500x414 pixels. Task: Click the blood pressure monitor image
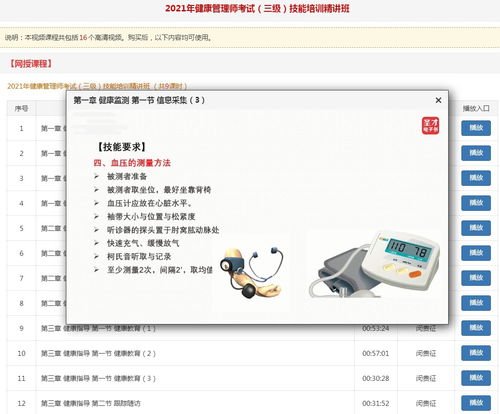click(x=373, y=264)
